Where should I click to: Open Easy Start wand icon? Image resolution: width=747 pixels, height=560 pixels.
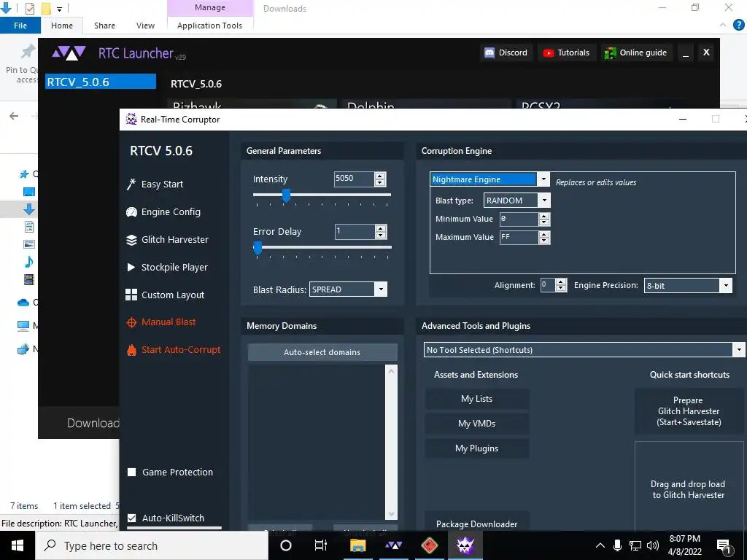131,184
